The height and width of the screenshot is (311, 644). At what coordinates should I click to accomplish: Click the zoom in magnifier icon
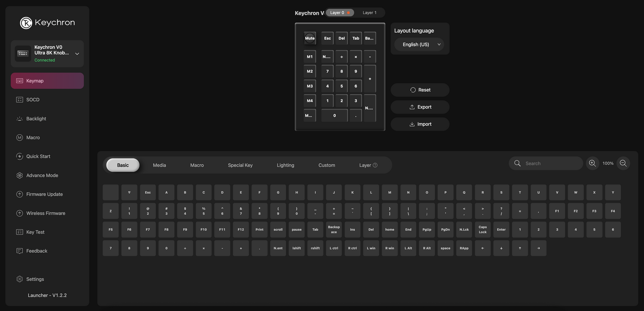[x=592, y=163]
